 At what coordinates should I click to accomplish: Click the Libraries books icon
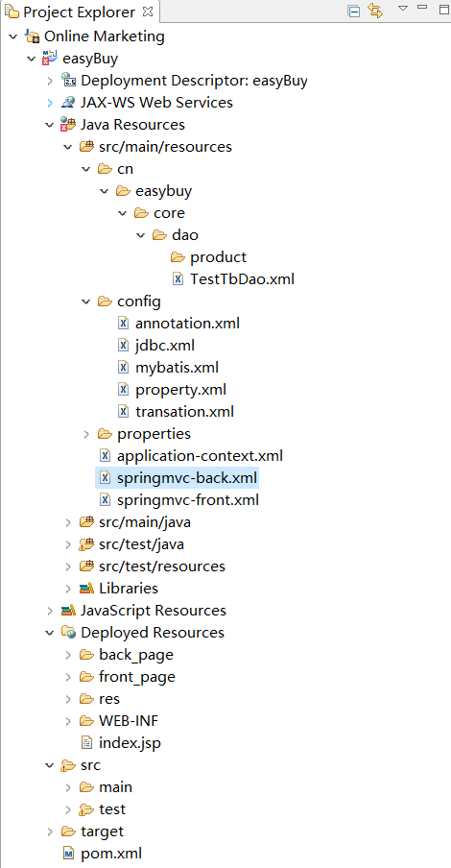pos(87,589)
